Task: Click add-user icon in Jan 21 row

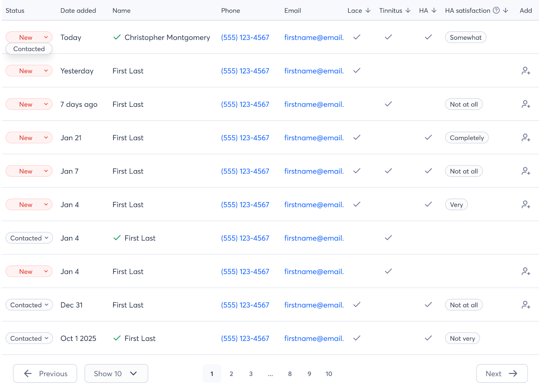Action: click(526, 137)
